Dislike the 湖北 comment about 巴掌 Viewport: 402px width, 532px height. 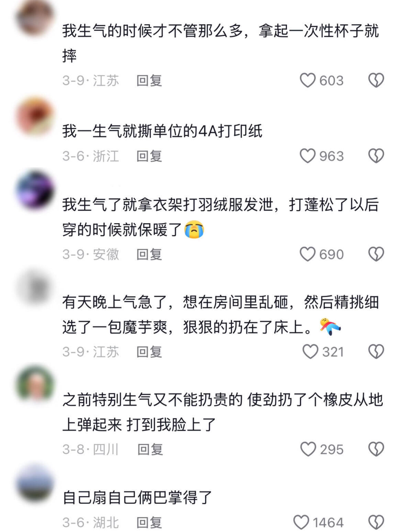[376, 522]
